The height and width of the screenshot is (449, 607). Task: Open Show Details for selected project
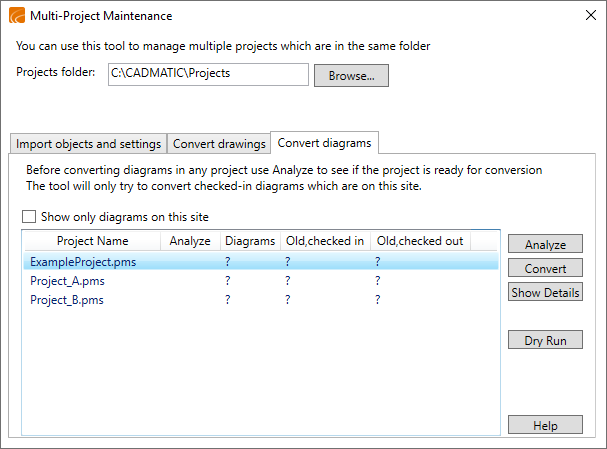[x=545, y=293]
